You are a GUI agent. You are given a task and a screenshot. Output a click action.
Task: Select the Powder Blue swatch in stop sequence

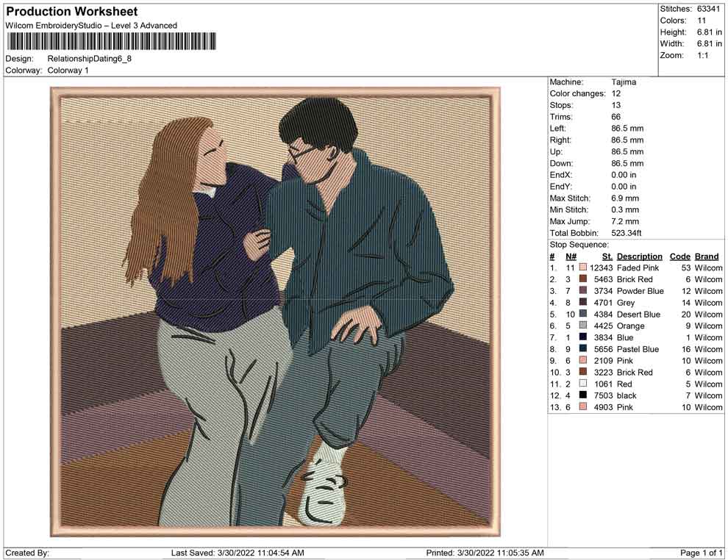[583, 291]
